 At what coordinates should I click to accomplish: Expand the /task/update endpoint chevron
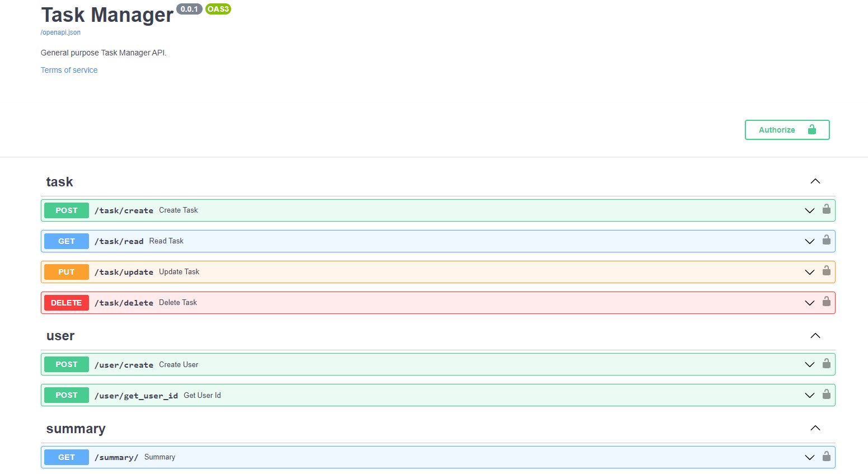(809, 272)
